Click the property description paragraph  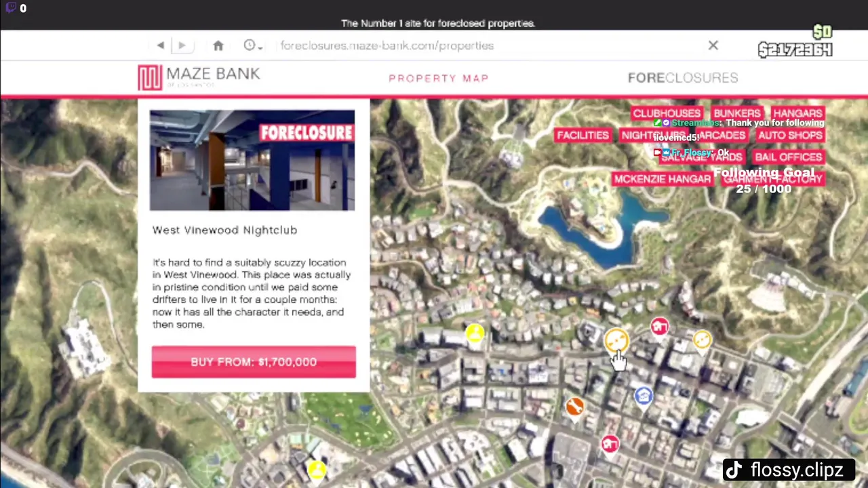tap(252, 293)
